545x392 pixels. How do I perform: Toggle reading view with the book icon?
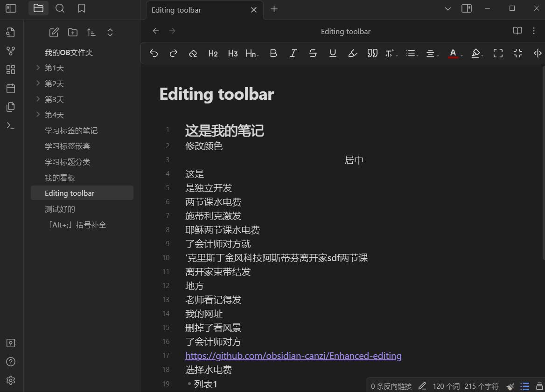point(517,31)
